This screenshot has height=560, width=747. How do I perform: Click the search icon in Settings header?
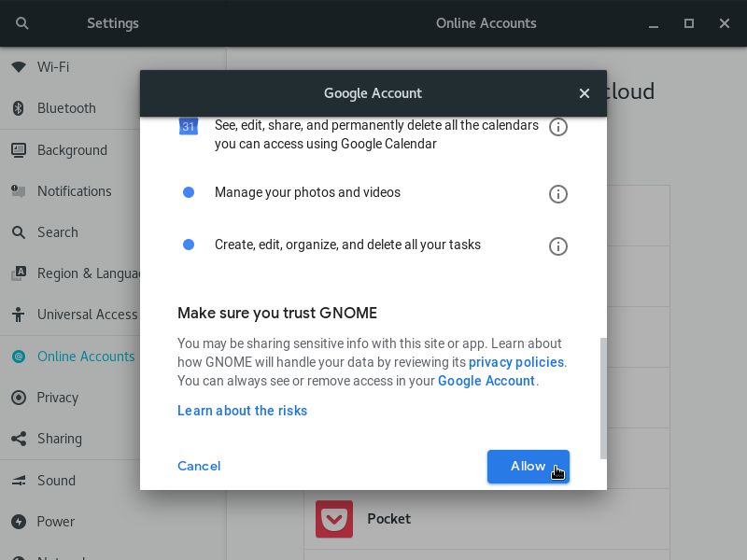click(x=21, y=23)
